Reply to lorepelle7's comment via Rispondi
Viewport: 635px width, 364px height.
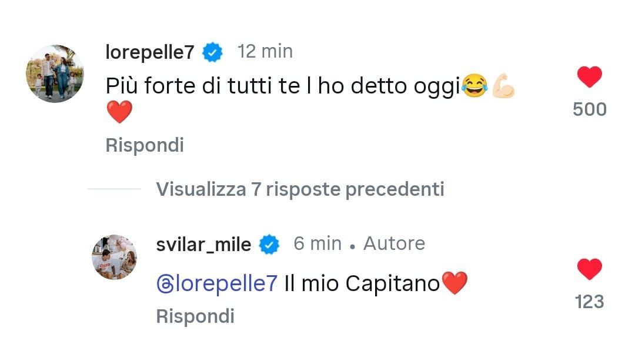[145, 145]
